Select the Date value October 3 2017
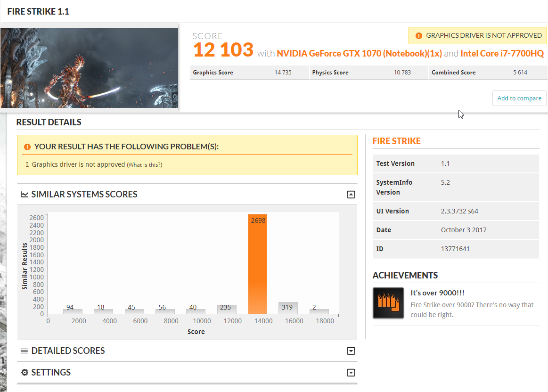The width and height of the screenshot is (548, 392). (x=464, y=230)
